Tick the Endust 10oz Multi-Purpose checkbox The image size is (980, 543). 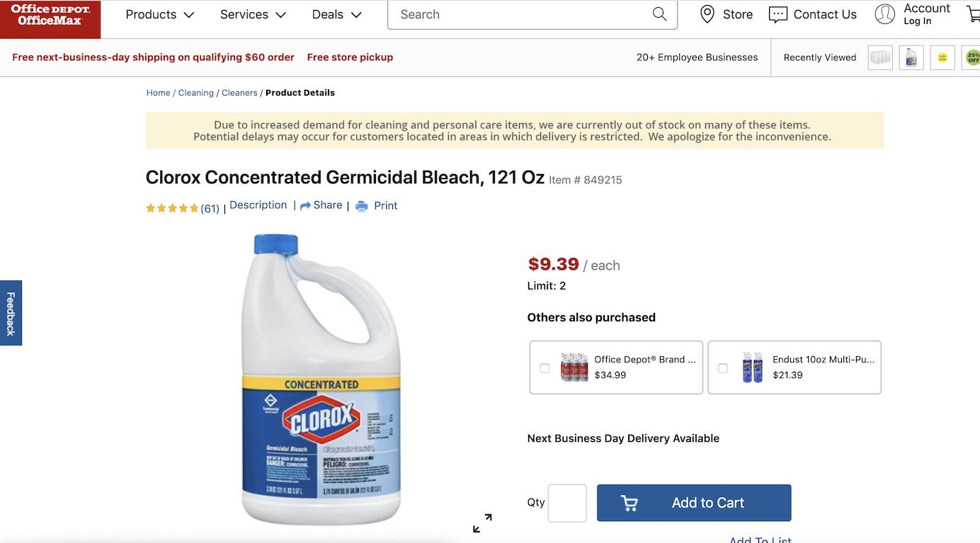point(723,368)
